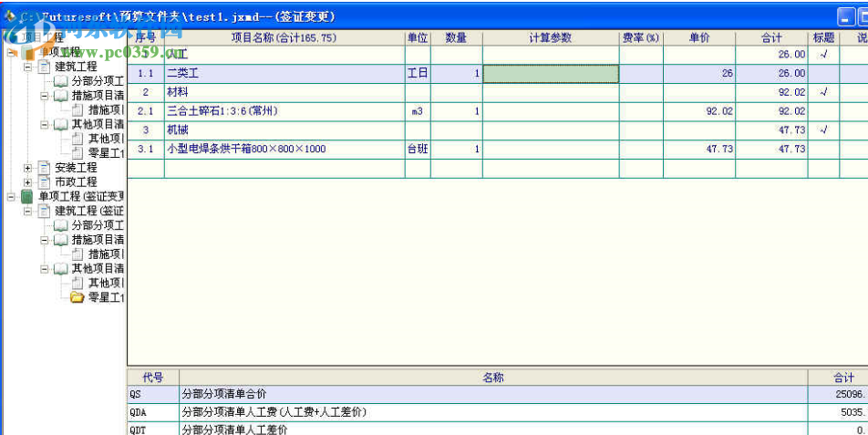The width and height of the screenshot is (868, 435).
Task: Collapse the 建筑工程 (签证) tree node
Action: (27, 211)
